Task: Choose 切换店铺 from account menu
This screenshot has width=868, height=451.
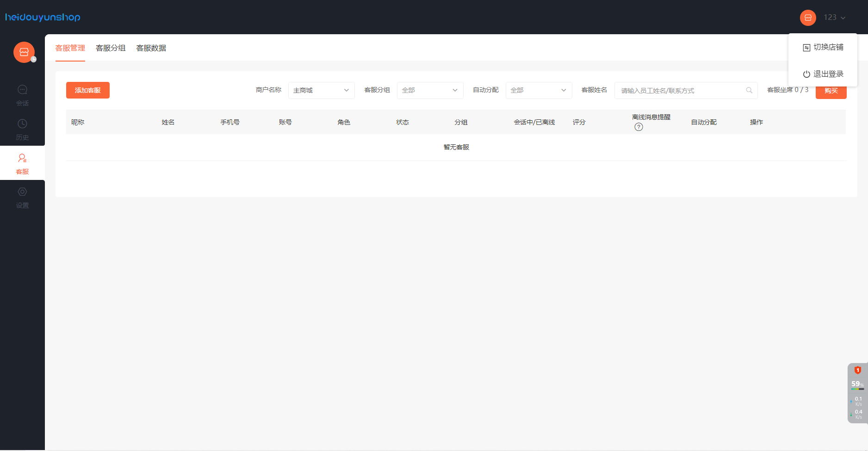Action: pos(823,47)
